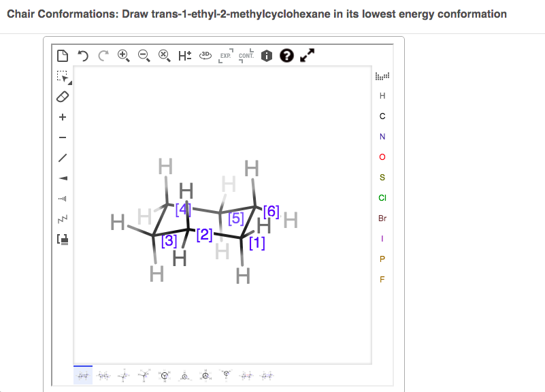Select the Eraser tool
Image resolution: width=545 pixels, height=392 pixels.
[x=62, y=97]
